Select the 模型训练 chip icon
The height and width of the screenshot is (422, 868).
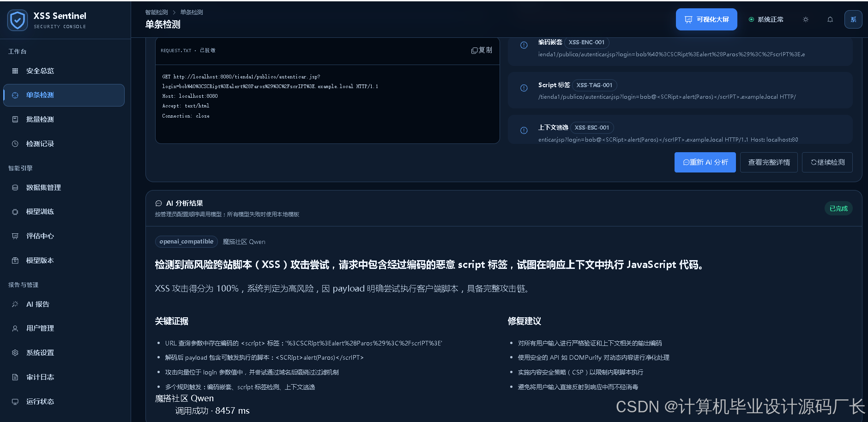click(x=15, y=212)
